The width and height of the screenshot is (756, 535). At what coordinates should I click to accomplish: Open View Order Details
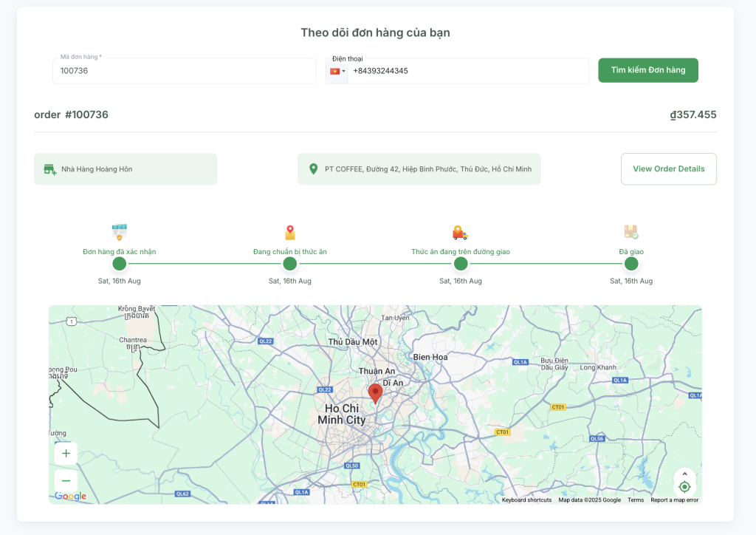click(x=668, y=168)
